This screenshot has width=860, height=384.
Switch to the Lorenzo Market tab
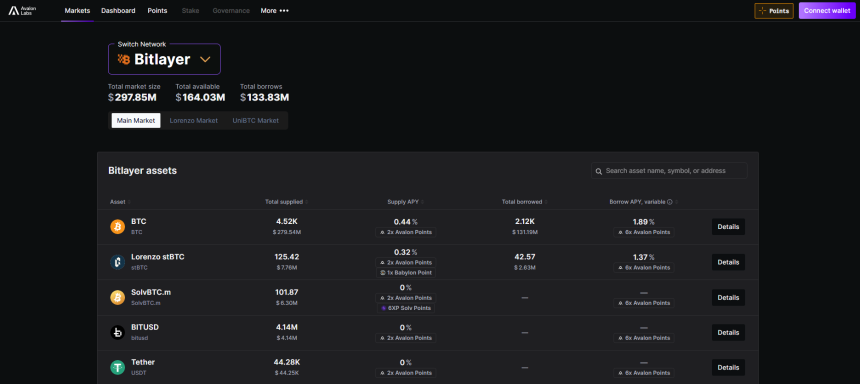(194, 121)
